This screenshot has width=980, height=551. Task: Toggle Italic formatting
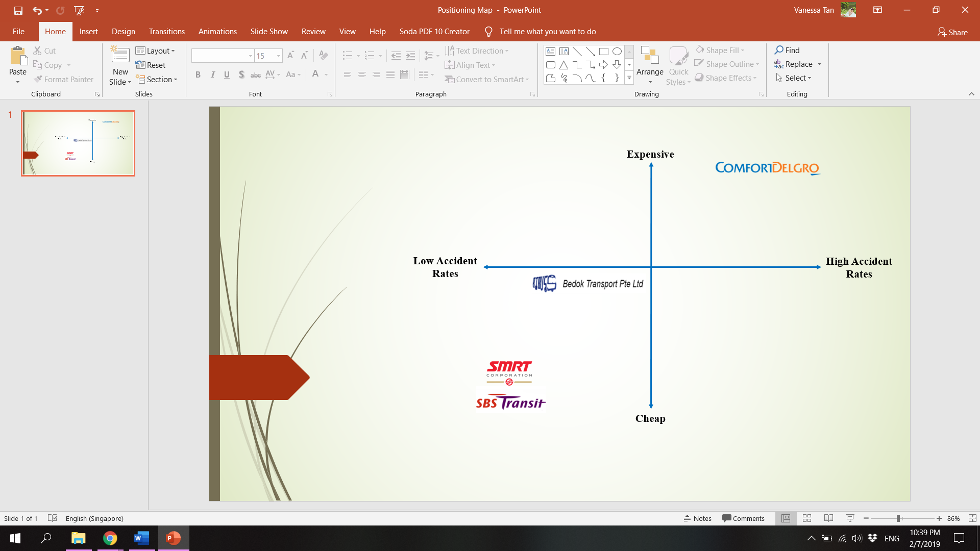coord(212,75)
